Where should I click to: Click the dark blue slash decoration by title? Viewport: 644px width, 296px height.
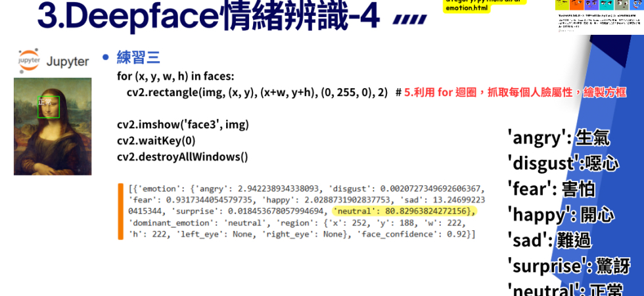[409, 20]
